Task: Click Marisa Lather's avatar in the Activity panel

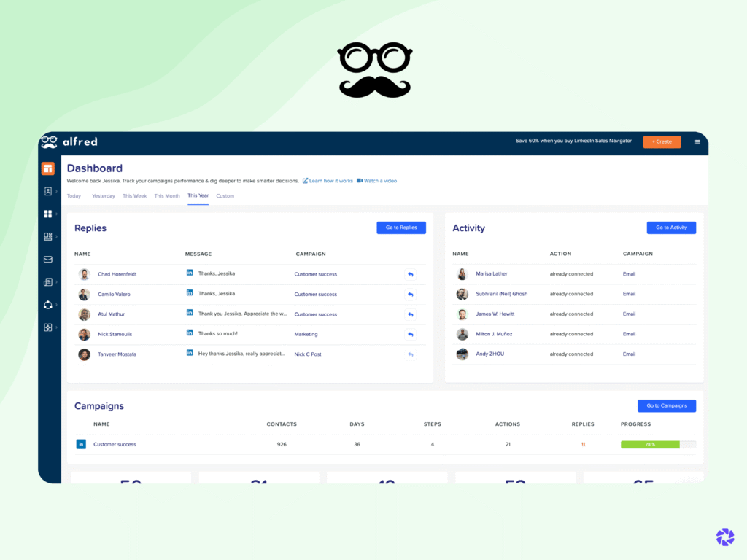Action: [x=462, y=273]
